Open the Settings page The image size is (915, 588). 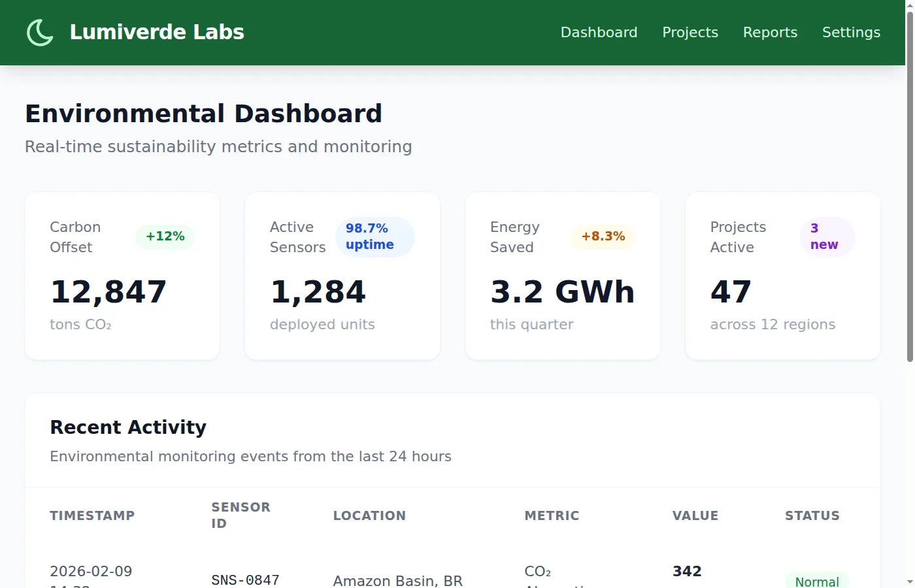click(851, 32)
